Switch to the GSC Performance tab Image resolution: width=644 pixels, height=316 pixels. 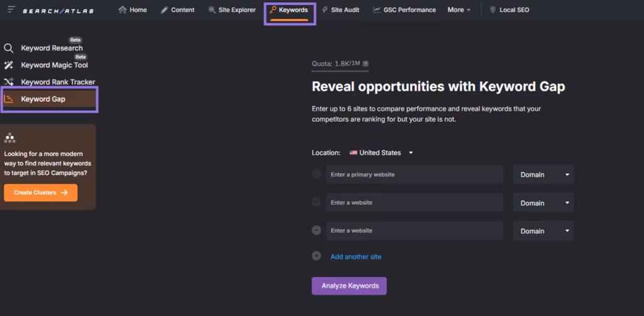(x=404, y=10)
